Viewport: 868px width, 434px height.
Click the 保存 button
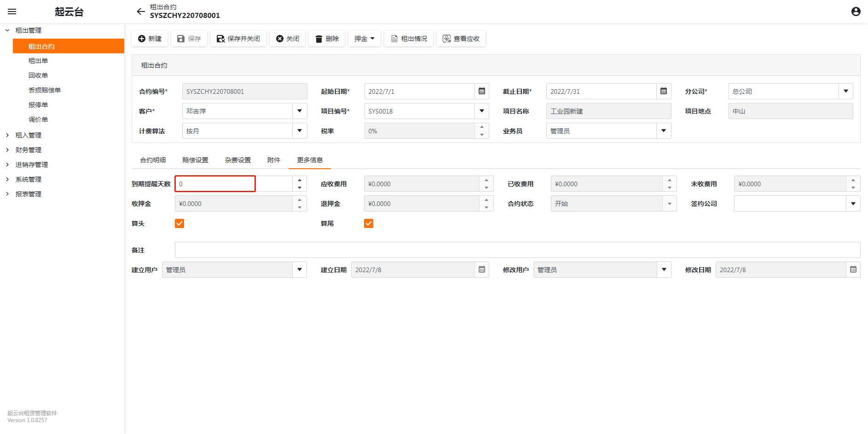pyautogui.click(x=189, y=39)
